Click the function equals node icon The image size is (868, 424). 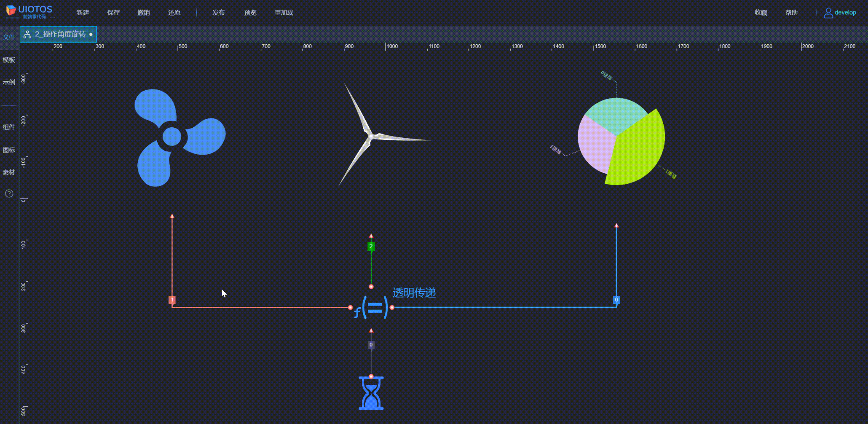pyautogui.click(x=372, y=308)
